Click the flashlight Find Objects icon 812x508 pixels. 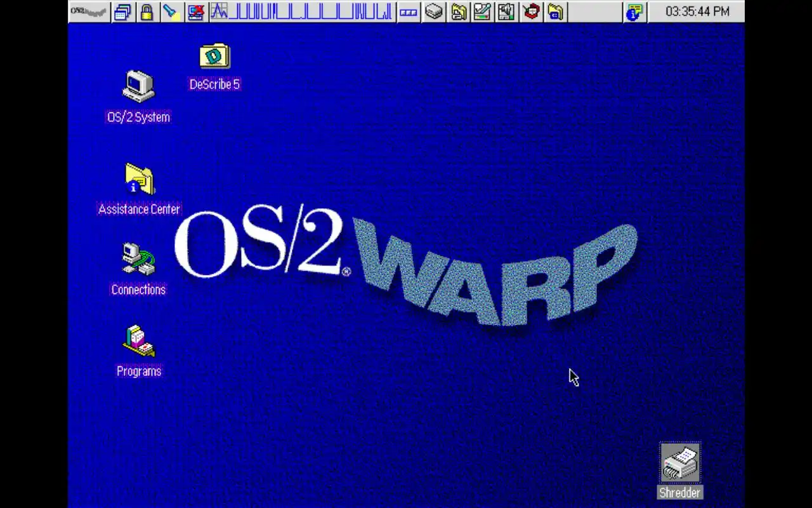(171, 12)
